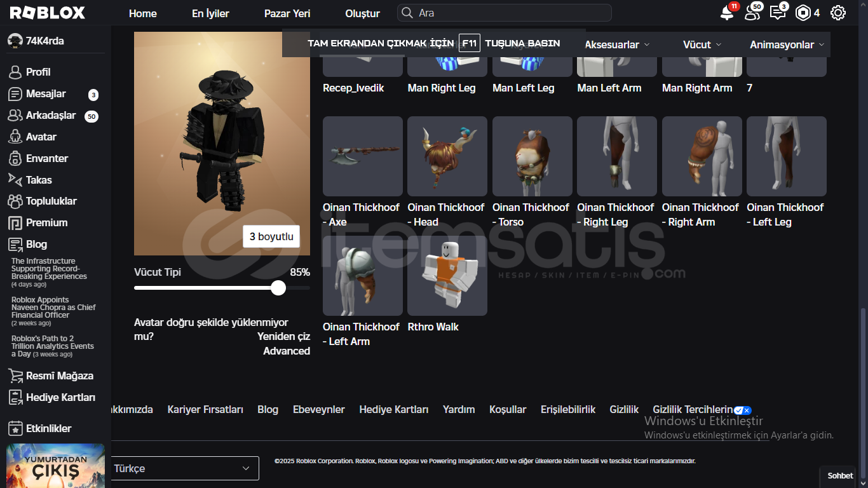Image resolution: width=868 pixels, height=488 pixels.
Task: Click the magnifier search icon
Action: pyautogui.click(x=407, y=13)
